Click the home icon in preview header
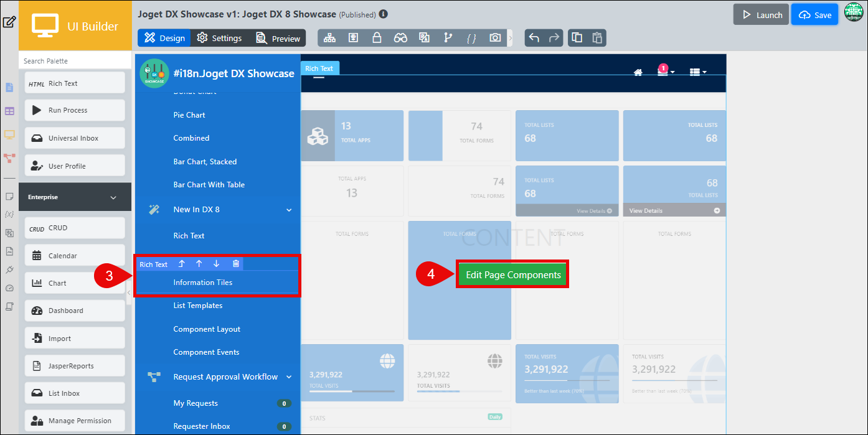Image resolution: width=868 pixels, height=435 pixels. (638, 72)
